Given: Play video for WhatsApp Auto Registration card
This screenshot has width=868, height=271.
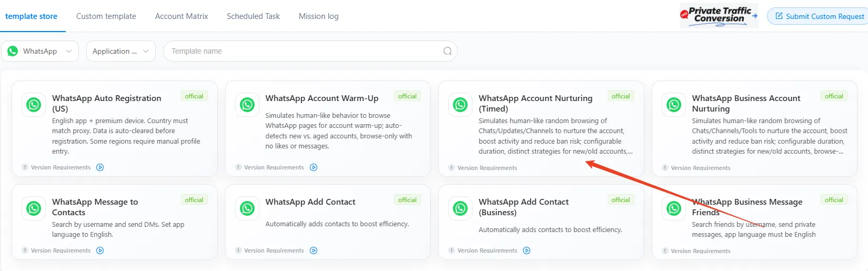Looking at the screenshot, I should (x=100, y=167).
